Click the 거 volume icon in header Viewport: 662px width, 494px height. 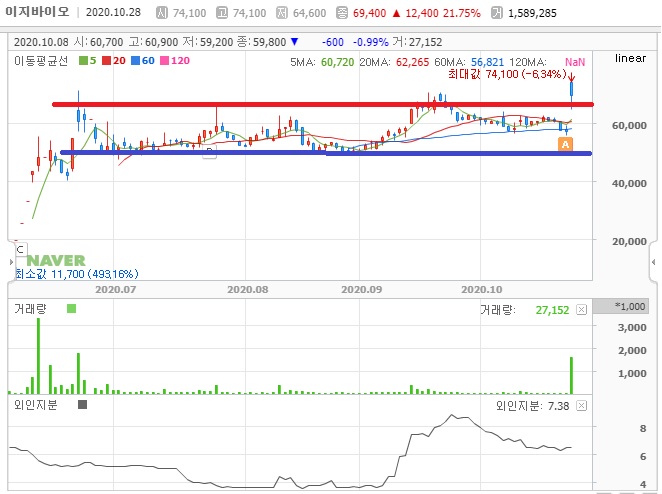pyautogui.click(x=497, y=13)
